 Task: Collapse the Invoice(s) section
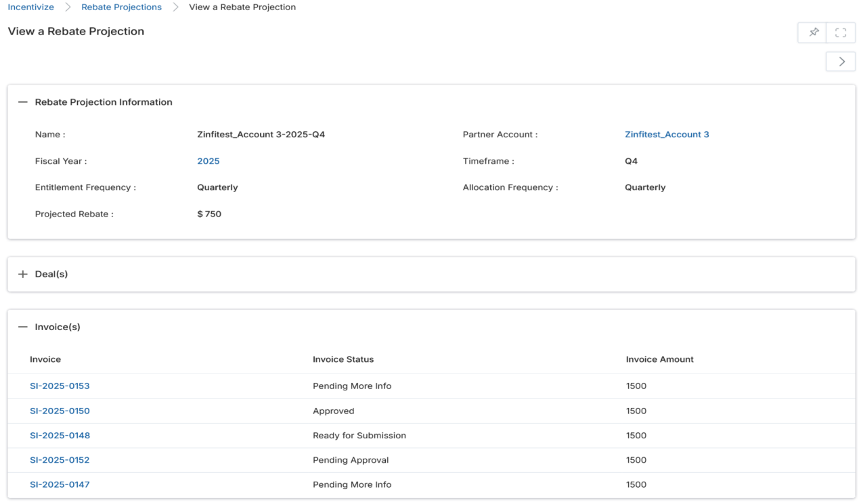[x=23, y=327]
